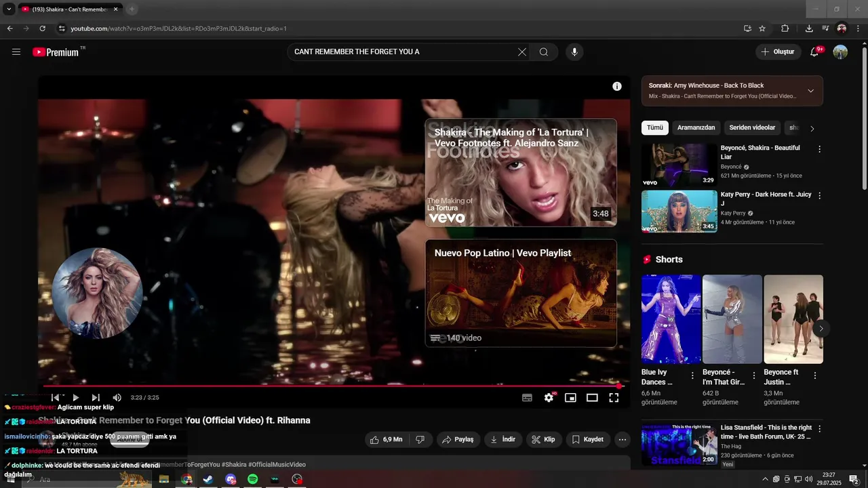Open Chrome media control icon
Viewport: 868px width, 488px height.
825,28
